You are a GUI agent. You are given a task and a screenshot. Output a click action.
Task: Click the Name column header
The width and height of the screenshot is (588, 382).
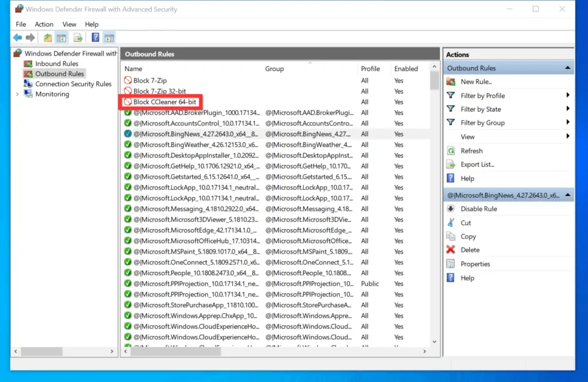coord(133,68)
